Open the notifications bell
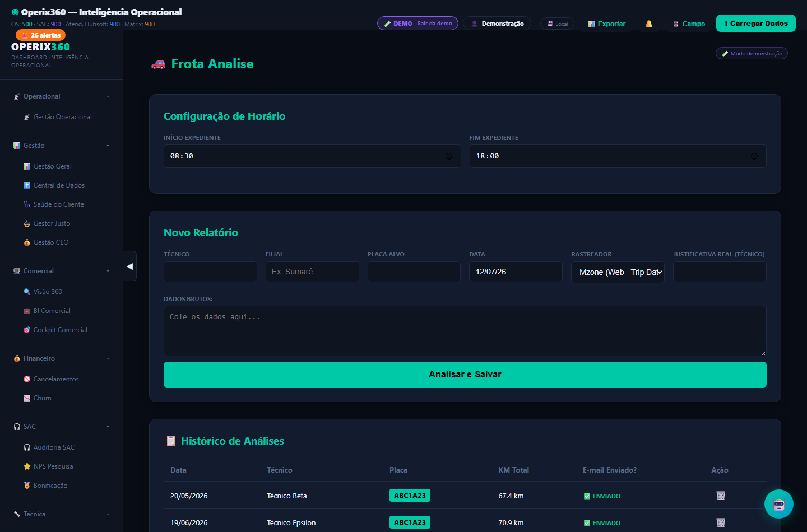This screenshot has height=532, width=807. click(x=649, y=24)
